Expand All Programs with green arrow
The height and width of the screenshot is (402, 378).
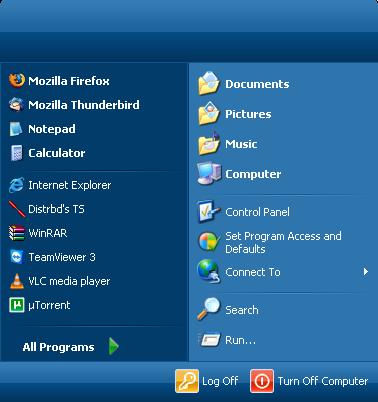pos(114,346)
